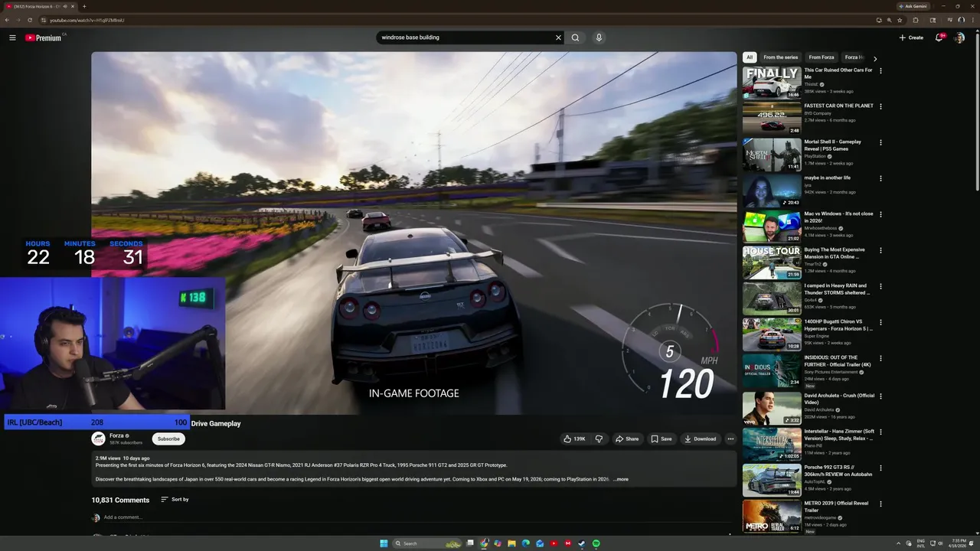This screenshot has width=980, height=551.
Task: Open '1400HP Bugatti Chiron VS Hypercars' title
Action: pyautogui.click(x=838, y=325)
